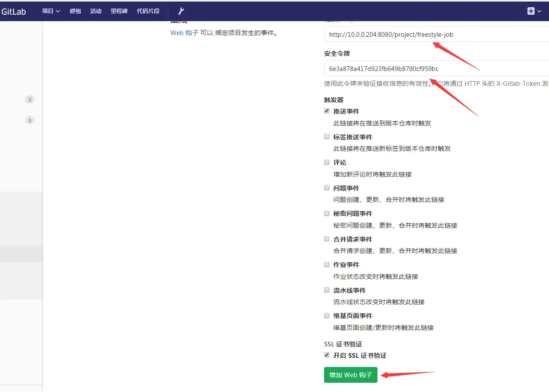The height and width of the screenshot is (392, 549).
Task: Enable the 评论 trigger checkbox
Action: pyautogui.click(x=327, y=162)
